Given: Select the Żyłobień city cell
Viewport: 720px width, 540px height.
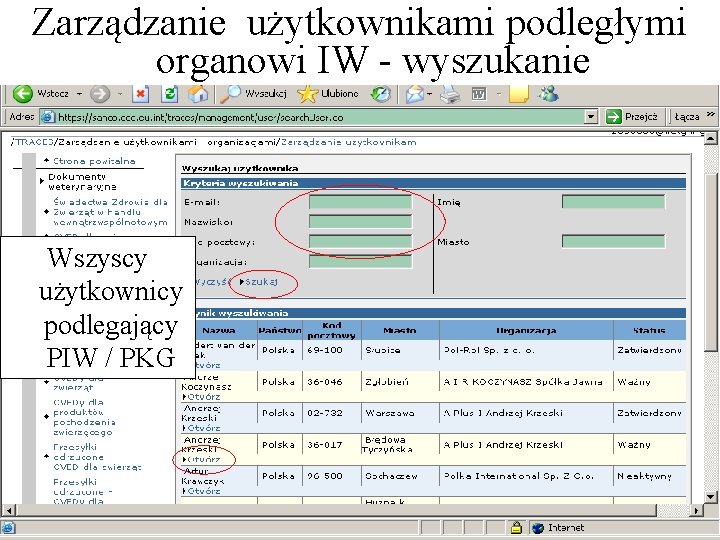Looking at the screenshot, I should (x=387, y=382).
